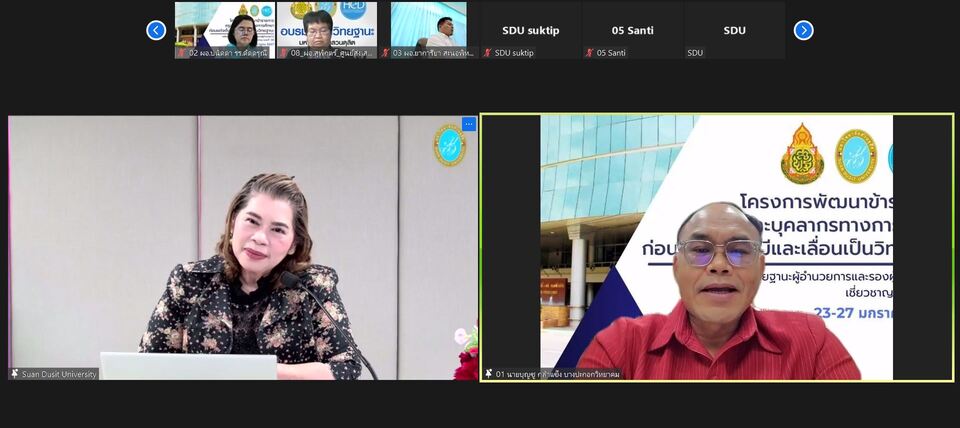This screenshot has height=428, width=960.
Task: Click muted microphone icon of participant 03
Action: [386, 53]
